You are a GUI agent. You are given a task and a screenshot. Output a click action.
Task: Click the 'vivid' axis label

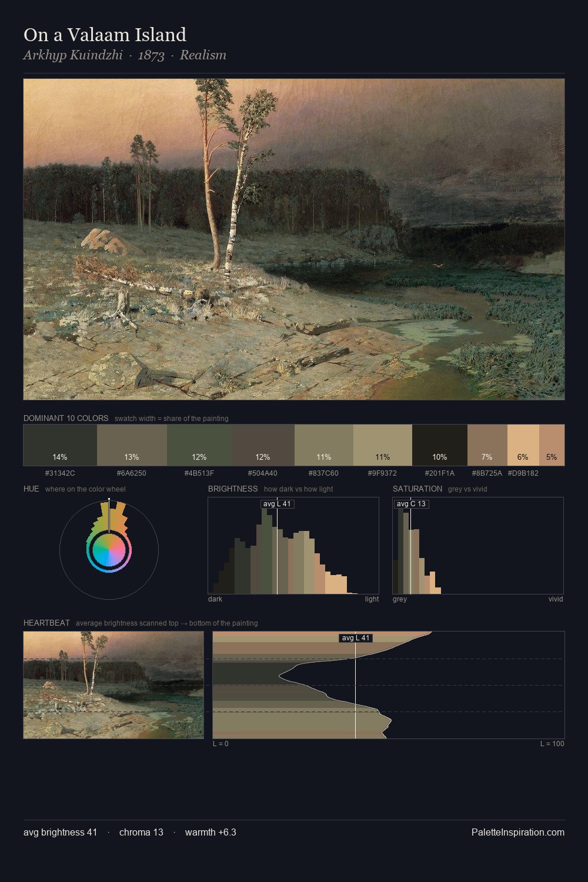(x=556, y=599)
